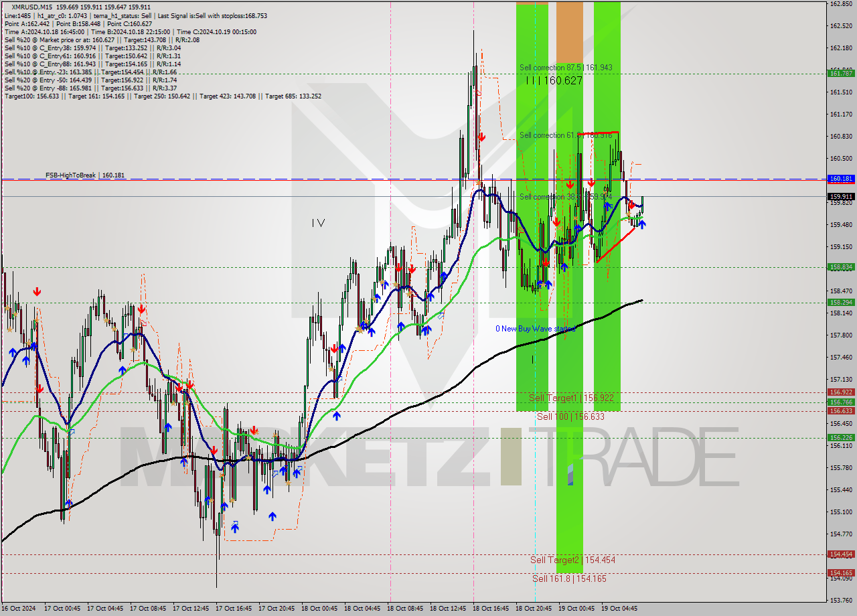The height and width of the screenshot is (616, 857).
Task: Click the 153.760 price axis value
Action: click(840, 601)
